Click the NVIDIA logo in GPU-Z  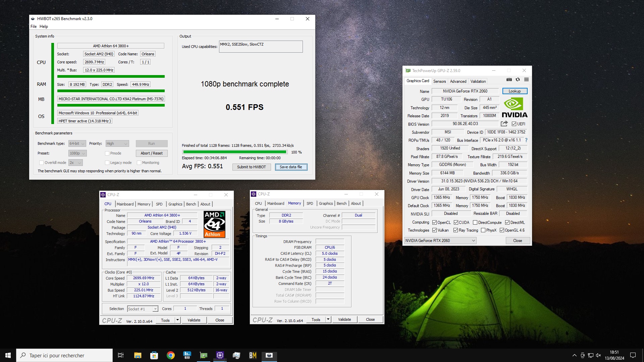515,108
